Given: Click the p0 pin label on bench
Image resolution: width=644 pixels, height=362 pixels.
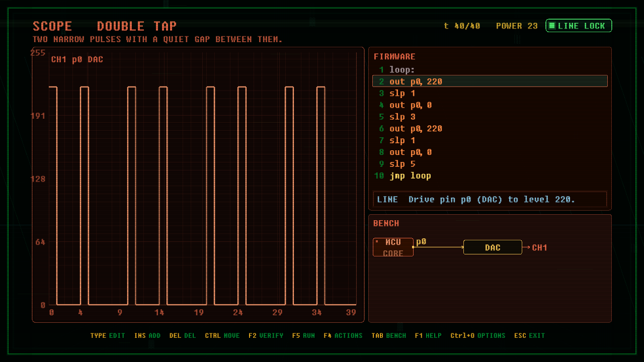Looking at the screenshot, I should [x=421, y=242].
